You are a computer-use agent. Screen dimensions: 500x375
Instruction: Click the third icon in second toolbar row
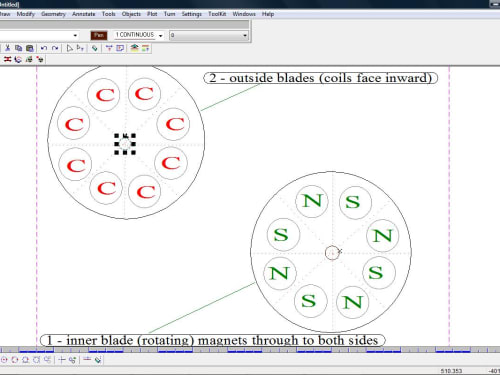[x=29, y=59]
